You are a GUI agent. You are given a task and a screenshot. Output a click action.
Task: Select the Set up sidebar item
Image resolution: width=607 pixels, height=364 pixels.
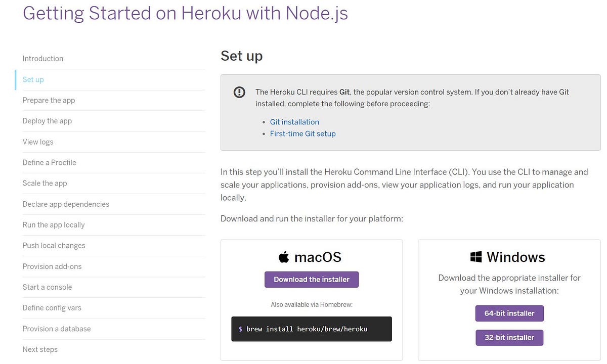click(33, 79)
